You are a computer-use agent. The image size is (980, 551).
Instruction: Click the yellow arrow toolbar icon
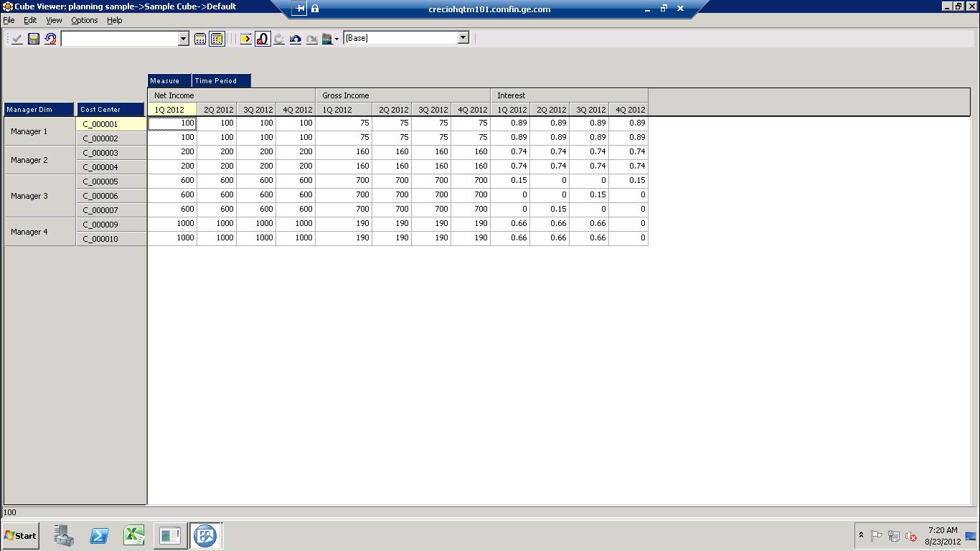point(246,39)
